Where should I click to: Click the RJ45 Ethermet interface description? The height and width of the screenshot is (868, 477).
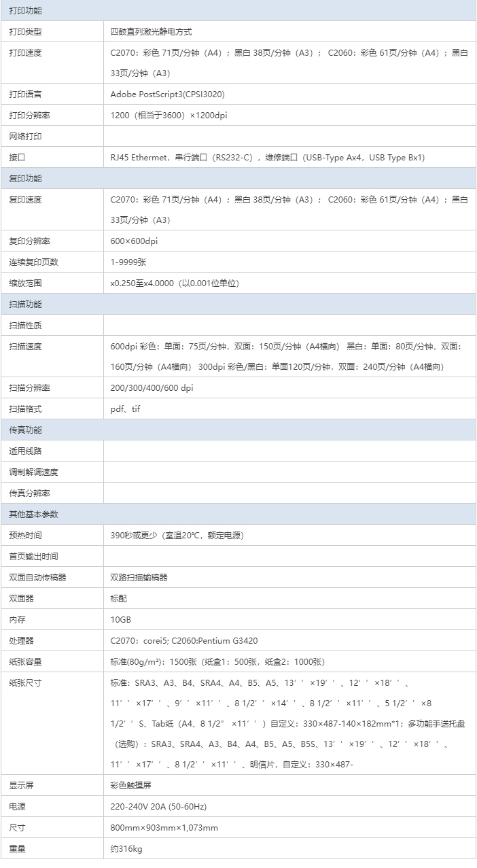[x=267, y=157]
